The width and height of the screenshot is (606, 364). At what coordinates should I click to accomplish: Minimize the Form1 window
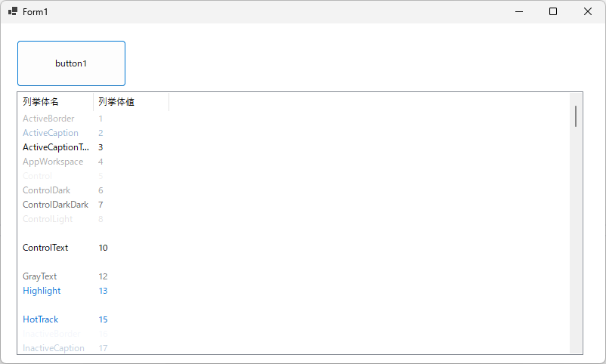(x=518, y=11)
